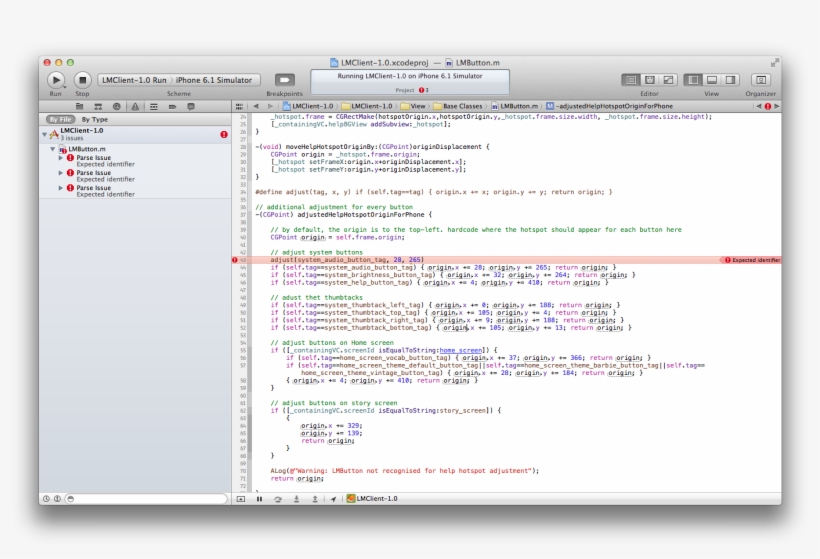Choose the iPhone 6.1 Simulator destination
The image size is (820, 559).
click(214, 80)
